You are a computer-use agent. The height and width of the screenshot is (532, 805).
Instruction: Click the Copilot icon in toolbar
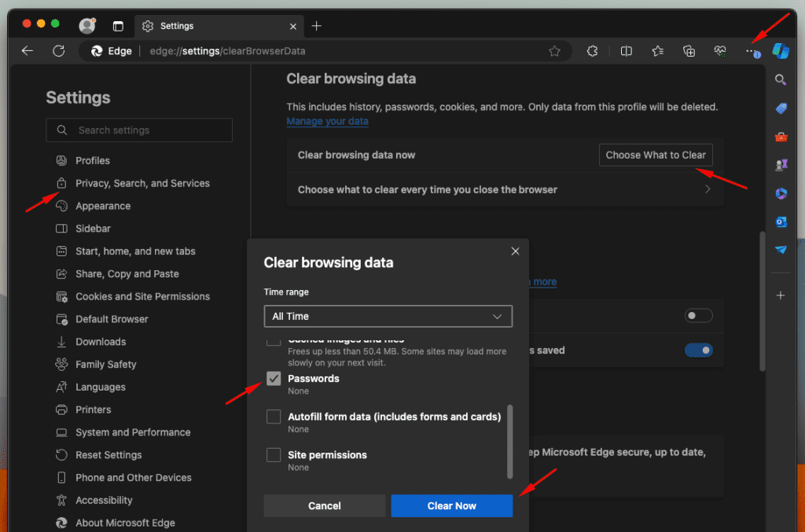point(780,51)
